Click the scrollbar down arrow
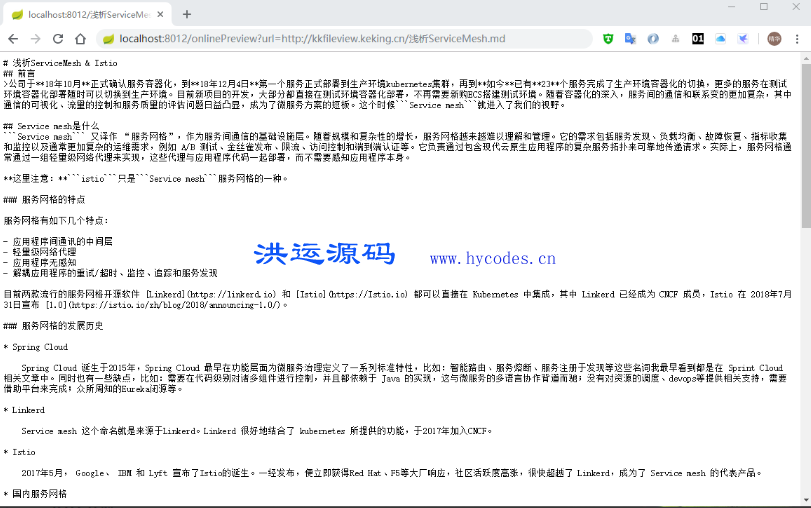The width and height of the screenshot is (811, 508). point(806,500)
